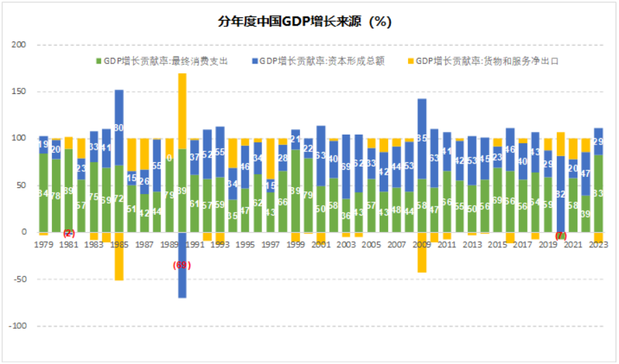619x364 pixels.
Task: Click the negative blue 1990 bar below axis
Action: [182, 265]
